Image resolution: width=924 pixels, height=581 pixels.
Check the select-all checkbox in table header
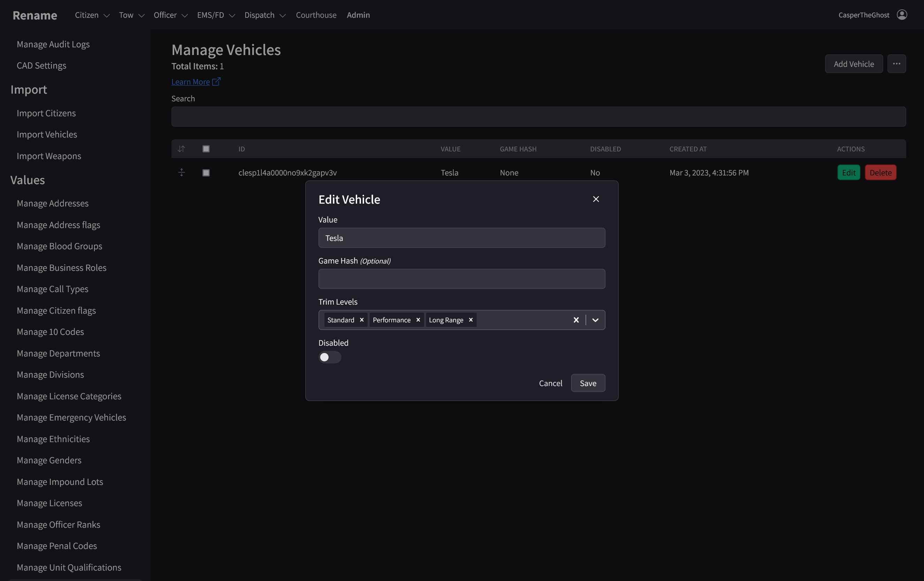click(206, 149)
